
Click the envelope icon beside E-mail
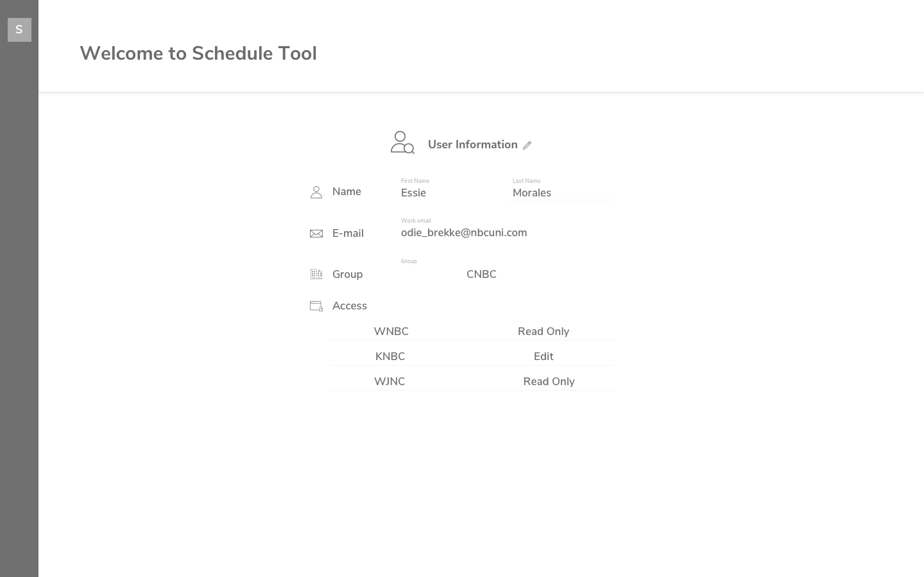coord(316,234)
